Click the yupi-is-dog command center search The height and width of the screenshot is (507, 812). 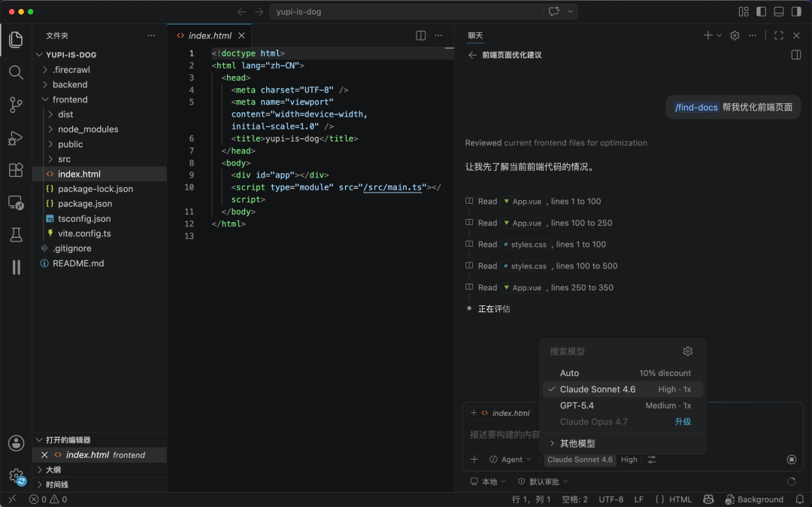pyautogui.click(x=407, y=11)
